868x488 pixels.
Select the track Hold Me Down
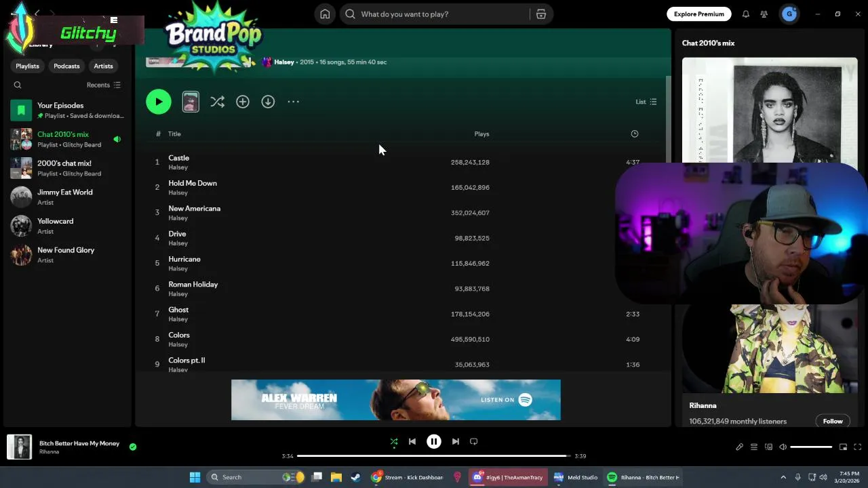pyautogui.click(x=193, y=183)
